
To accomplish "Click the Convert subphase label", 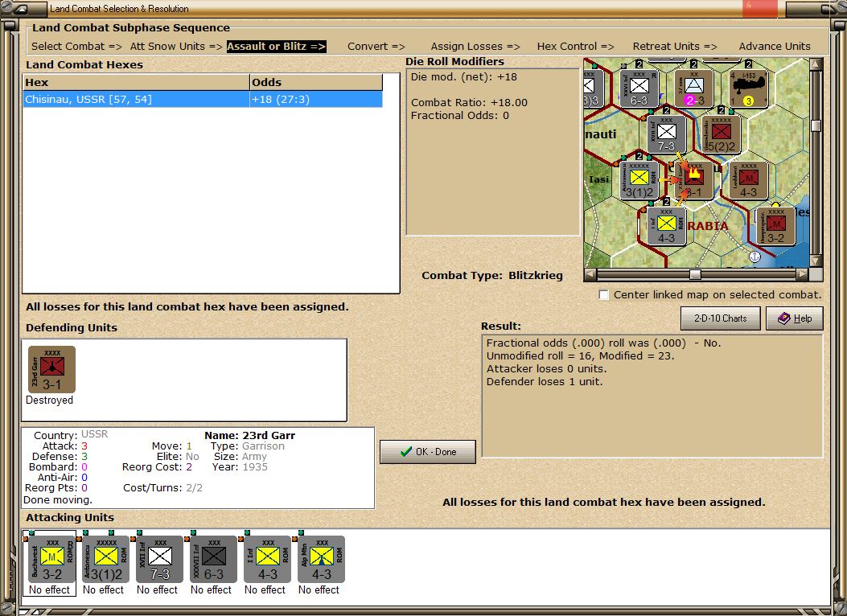I will 376,47.
